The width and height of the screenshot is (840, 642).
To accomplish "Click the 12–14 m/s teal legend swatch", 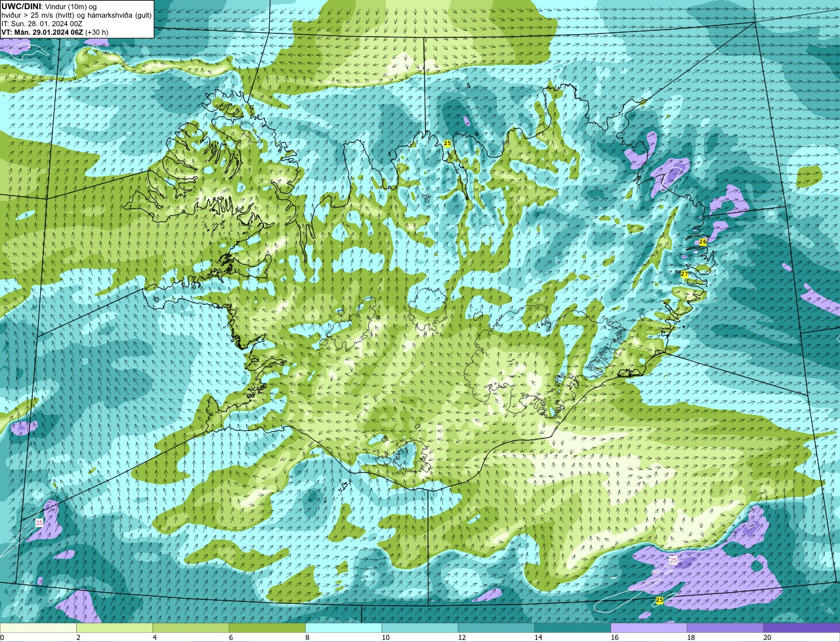I will pyautogui.click(x=496, y=628).
